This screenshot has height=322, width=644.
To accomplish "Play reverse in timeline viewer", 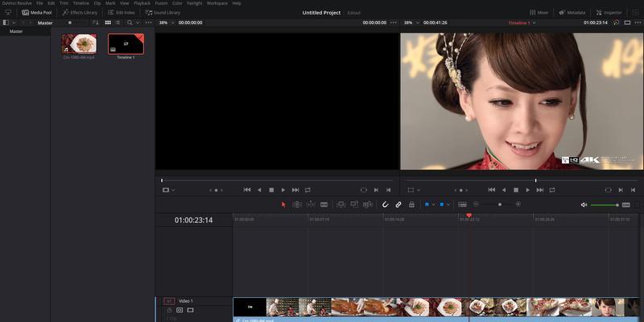I will click(x=504, y=190).
